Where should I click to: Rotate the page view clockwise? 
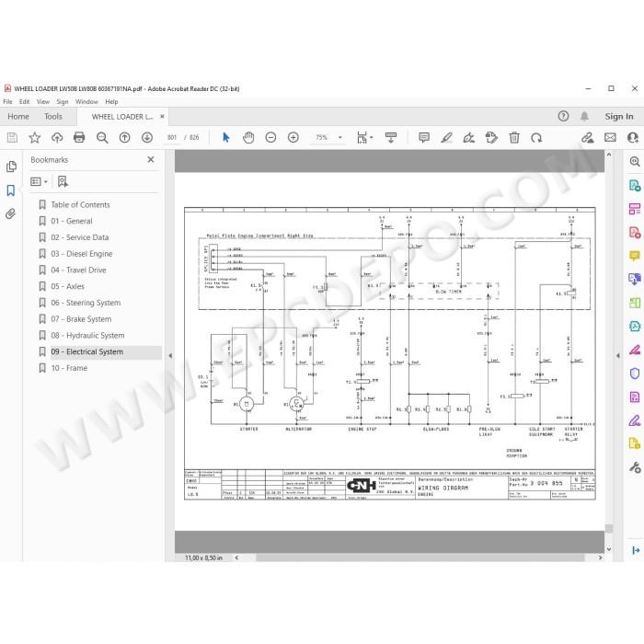(536, 138)
